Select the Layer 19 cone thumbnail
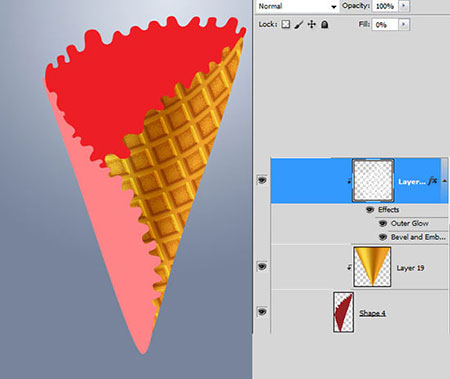The width and height of the screenshot is (450, 379). coord(372,267)
